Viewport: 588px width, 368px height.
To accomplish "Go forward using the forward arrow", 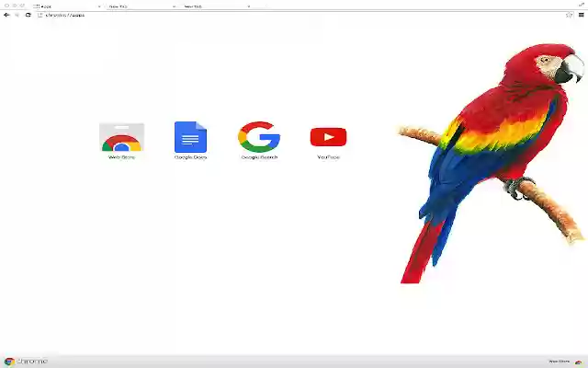I will [x=17, y=15].
